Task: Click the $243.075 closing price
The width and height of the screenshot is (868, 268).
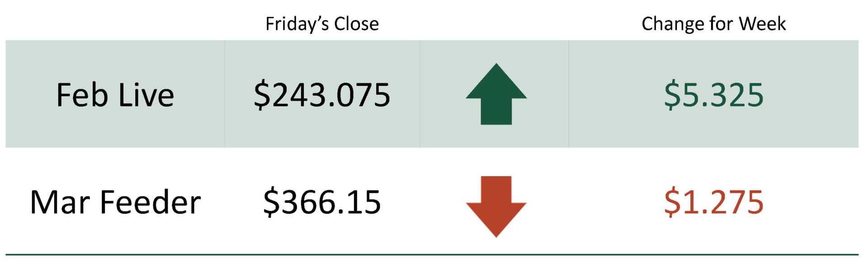Action: tap(322, 95)
